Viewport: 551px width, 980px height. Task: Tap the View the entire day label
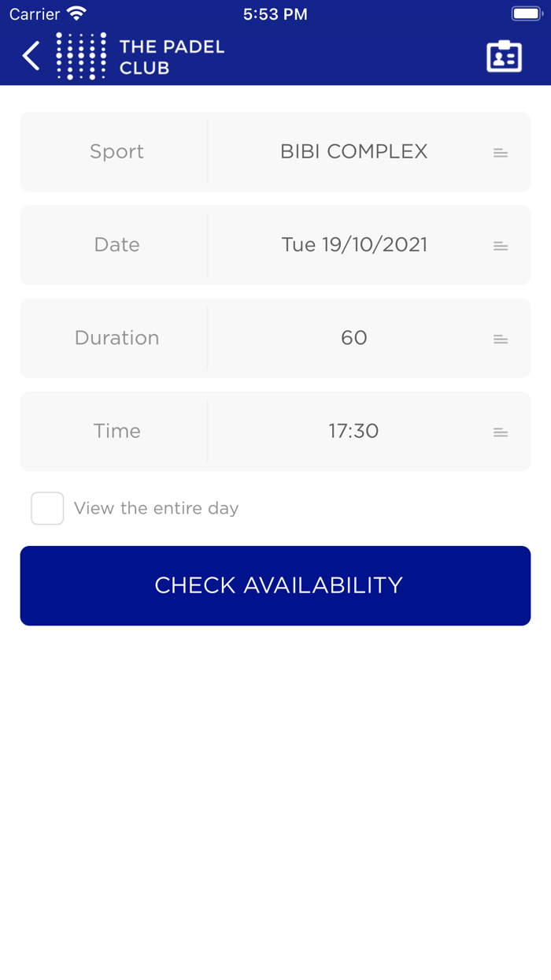tap(156, 508)
